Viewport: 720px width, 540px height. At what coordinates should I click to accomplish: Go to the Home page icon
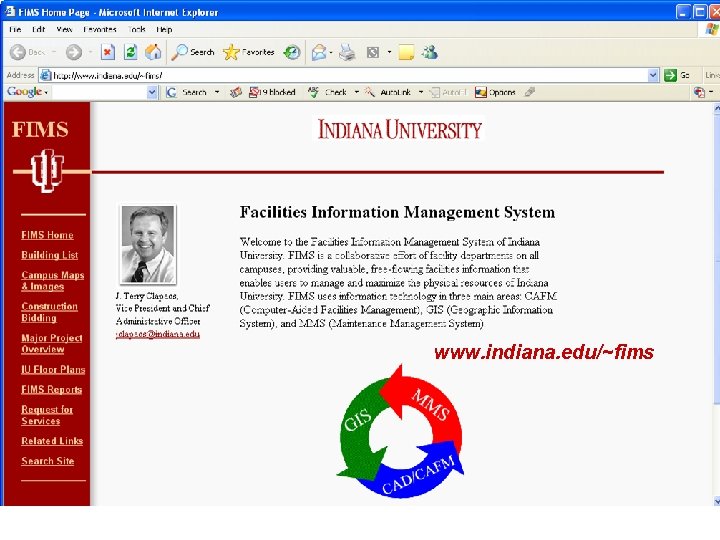click(x=153, y=52)
